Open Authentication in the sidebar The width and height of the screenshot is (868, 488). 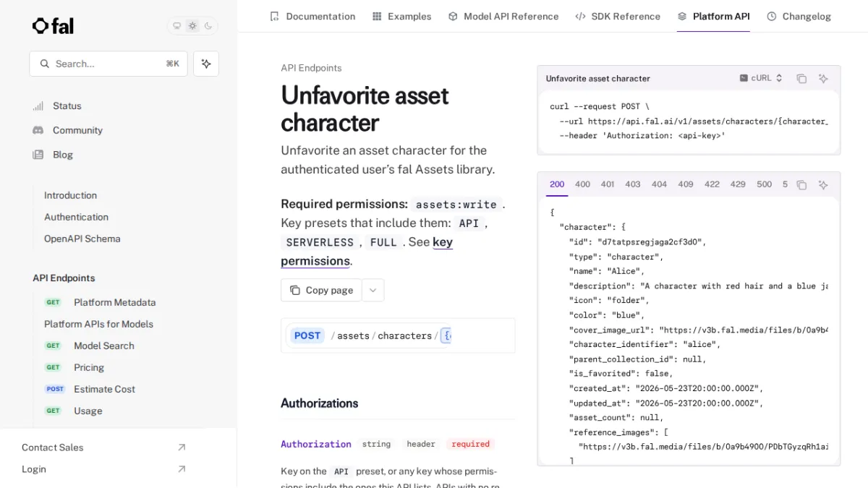pyautogui.click(x=76, y=217)
